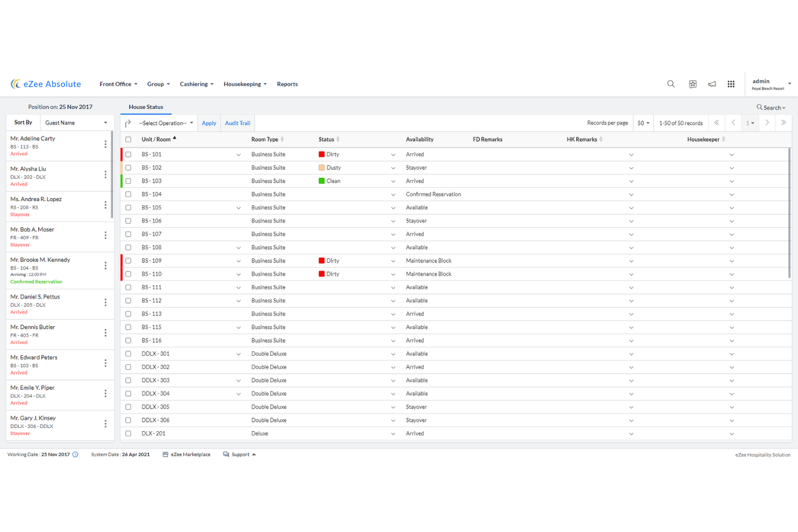Viewport: 798px width, 532px height.
Task: Go to the previous page of records
Action: click(733, 123)
